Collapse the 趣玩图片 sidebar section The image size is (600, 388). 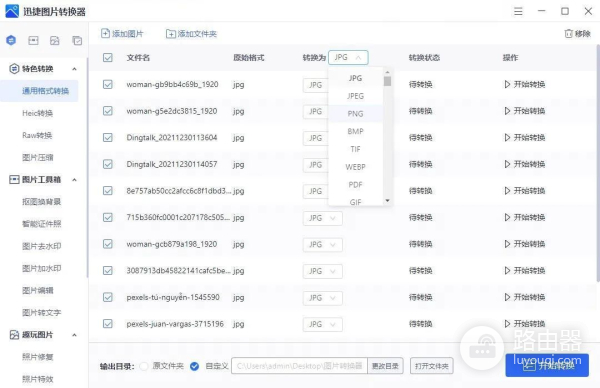point(74,335)
